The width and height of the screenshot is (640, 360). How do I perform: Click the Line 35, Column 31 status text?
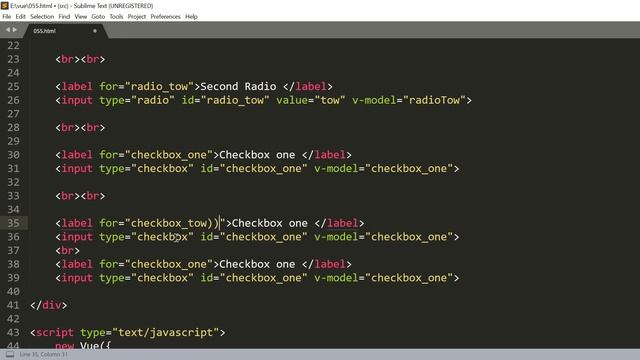(43, 354)
